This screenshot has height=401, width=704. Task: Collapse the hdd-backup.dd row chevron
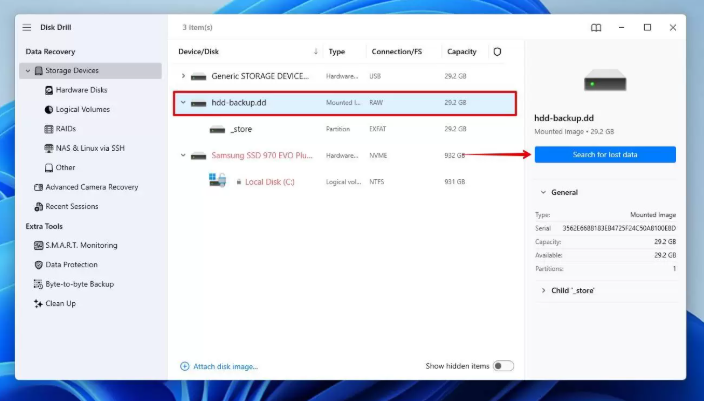tap(183, 102)
